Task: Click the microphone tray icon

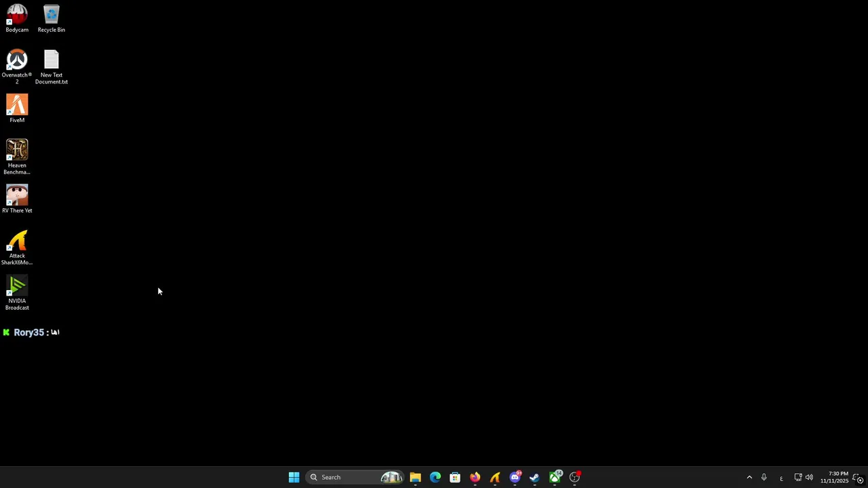Action: [764, 477]
